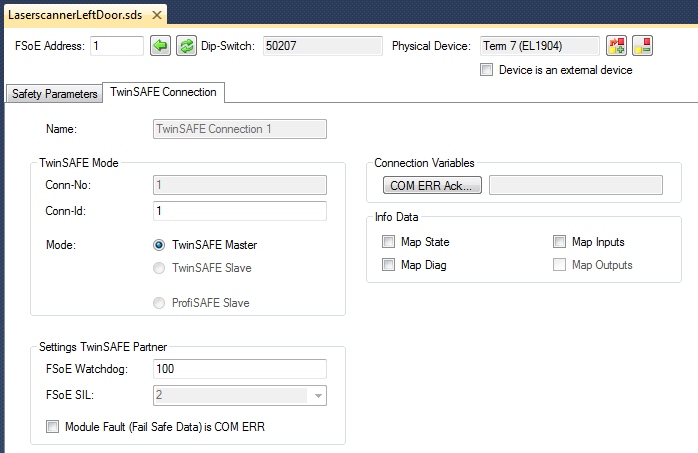Click the green refresh arrows icon
698x453 pixels.
187,46
